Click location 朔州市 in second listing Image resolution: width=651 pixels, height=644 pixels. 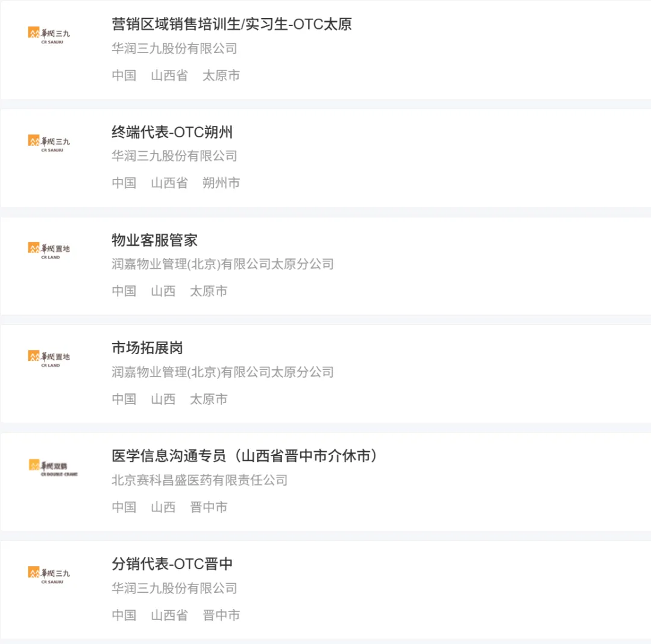pyautogui.click(x=221, y=183)
